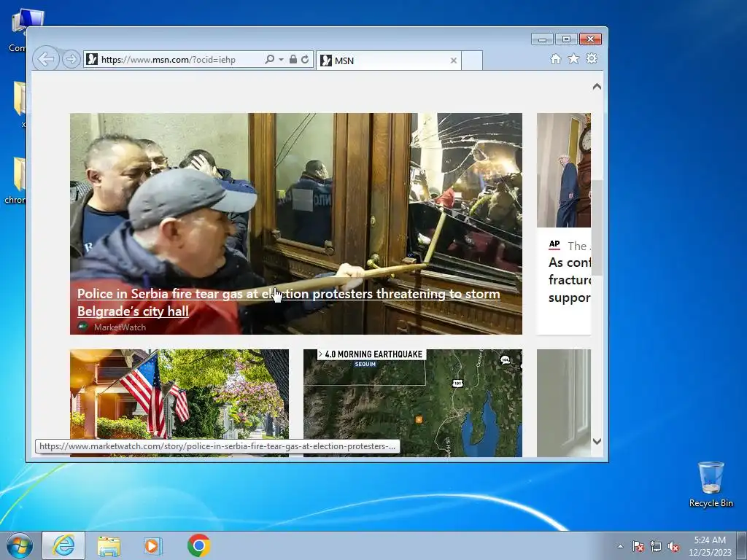Click the scrollbar down arrow
The image size is (747, 560).
[597, 441]
